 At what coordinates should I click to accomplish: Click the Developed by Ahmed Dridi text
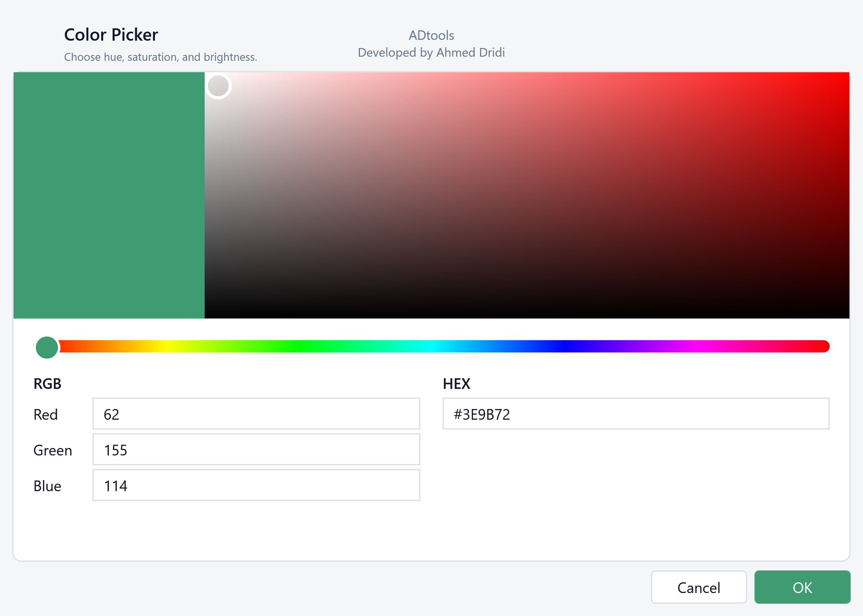click(x=431, y=53)
